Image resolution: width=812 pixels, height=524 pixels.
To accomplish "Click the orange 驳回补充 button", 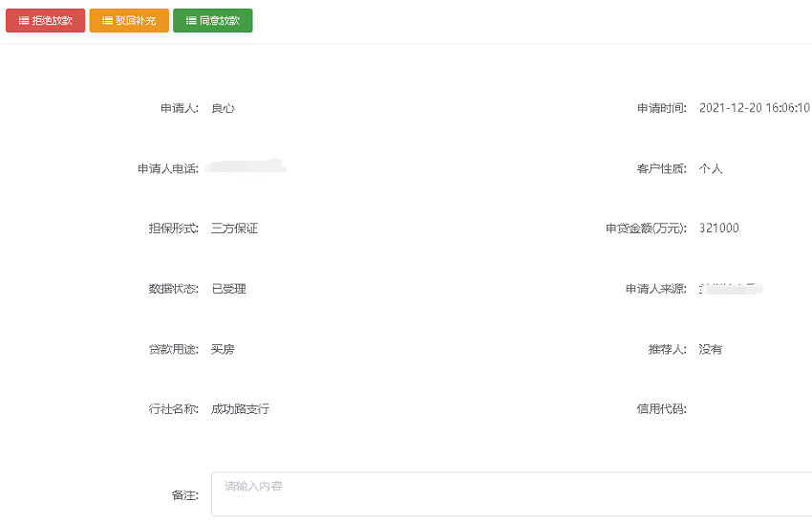I will [x=129, y=21].
